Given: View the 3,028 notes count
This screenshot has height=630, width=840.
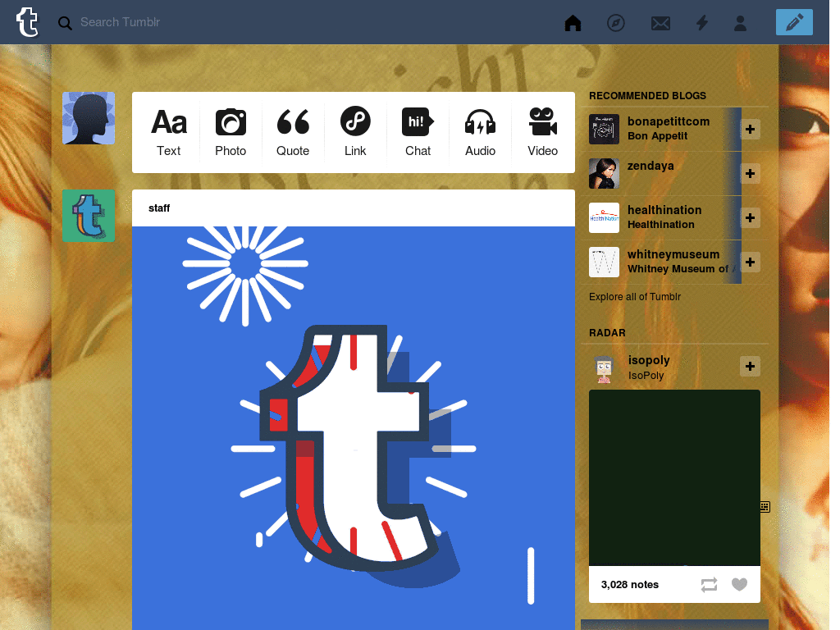Looking at the screenshot, I should pyautogui.click(x=629, y=584).
